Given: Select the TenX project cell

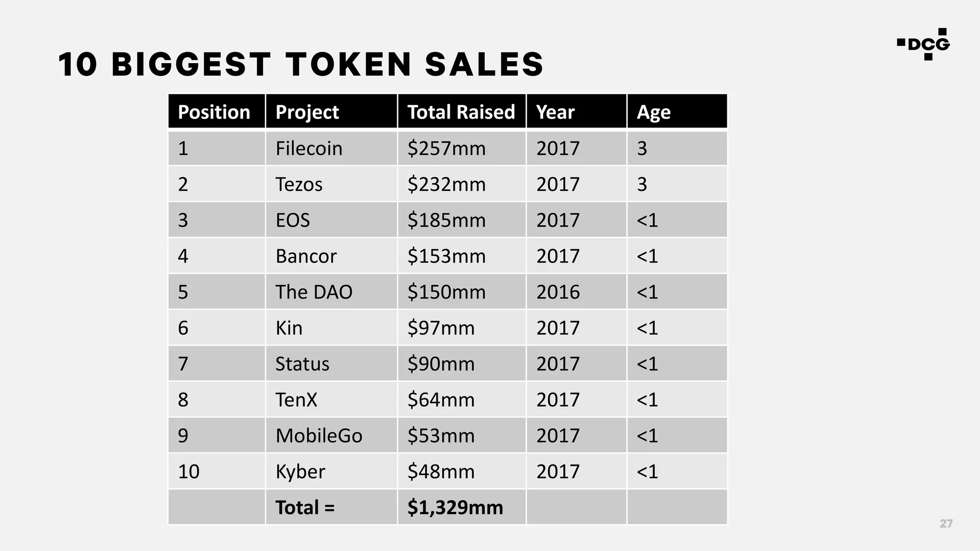Looking at the screenshot, I should [331, 399].
